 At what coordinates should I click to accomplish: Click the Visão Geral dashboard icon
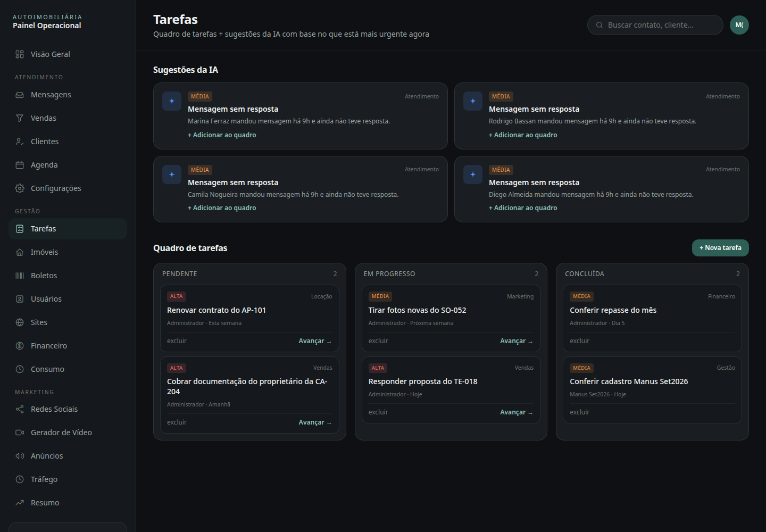(x=20, y=54)
